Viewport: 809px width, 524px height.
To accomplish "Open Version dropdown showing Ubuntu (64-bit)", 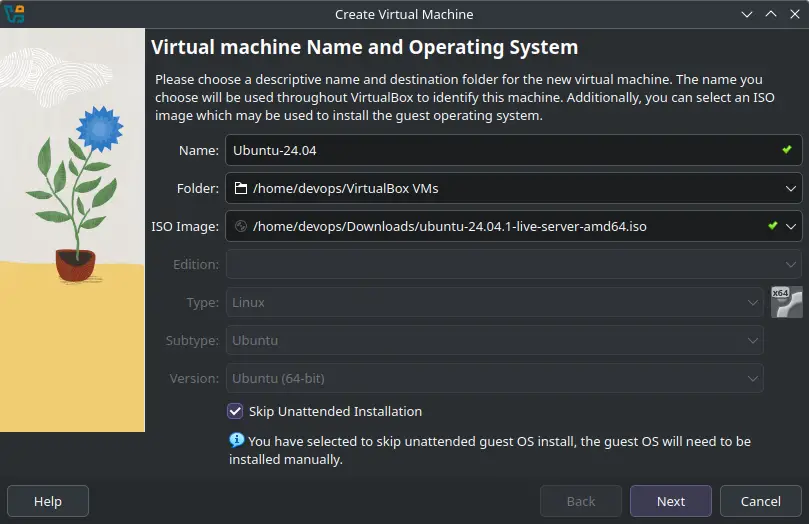I will point(494,379).
